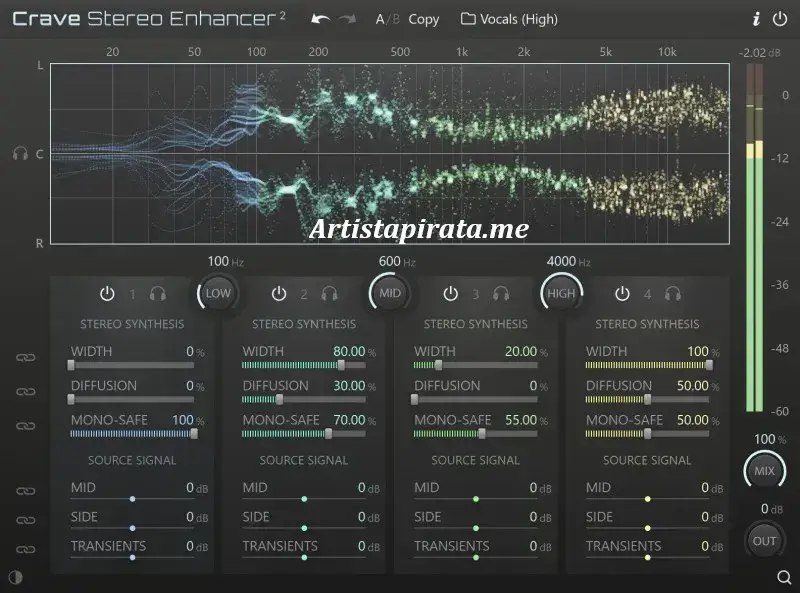Viewport: 800px width, 593px height.
Task: Click band 4 WIDTH slider handle
Action: tap(709, 365)
